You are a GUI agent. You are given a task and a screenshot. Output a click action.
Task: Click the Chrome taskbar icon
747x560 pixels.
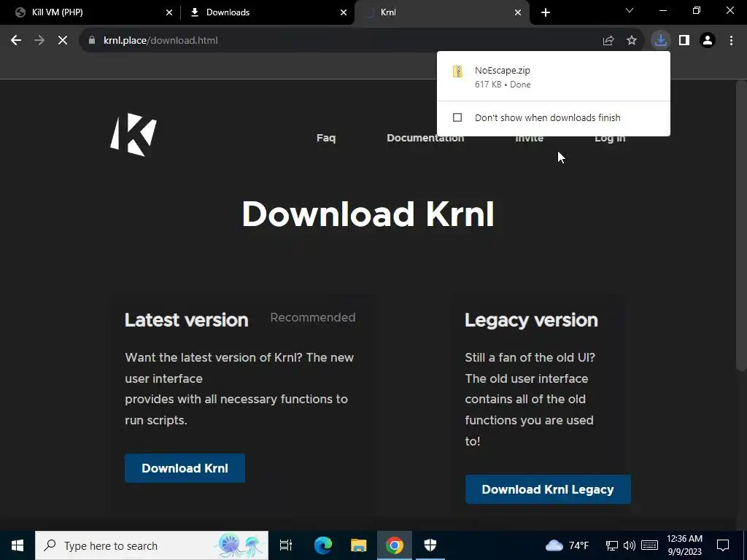pos(395,545)
